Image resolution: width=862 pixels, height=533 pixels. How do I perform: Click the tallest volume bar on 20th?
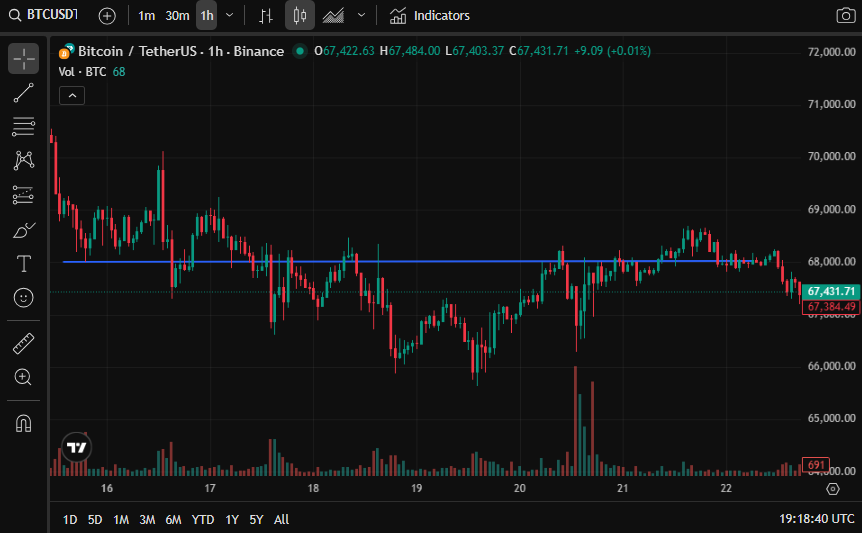point(576,420)
